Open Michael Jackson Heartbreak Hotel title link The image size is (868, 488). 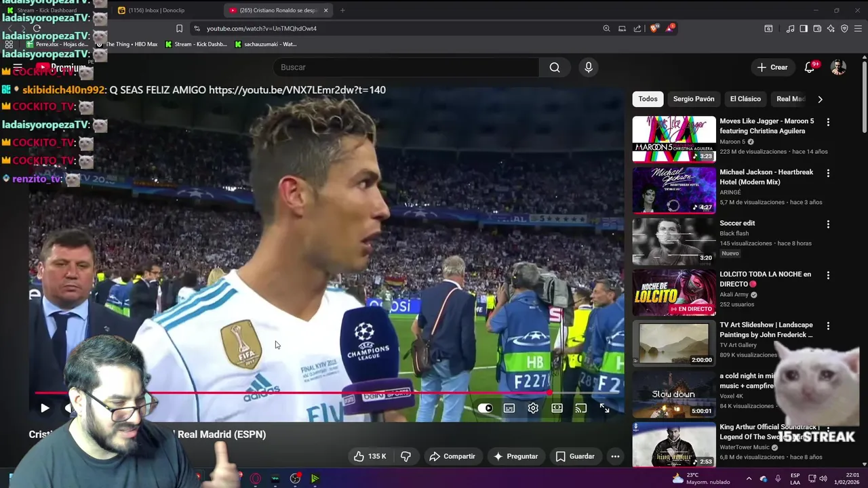point(766,177)
